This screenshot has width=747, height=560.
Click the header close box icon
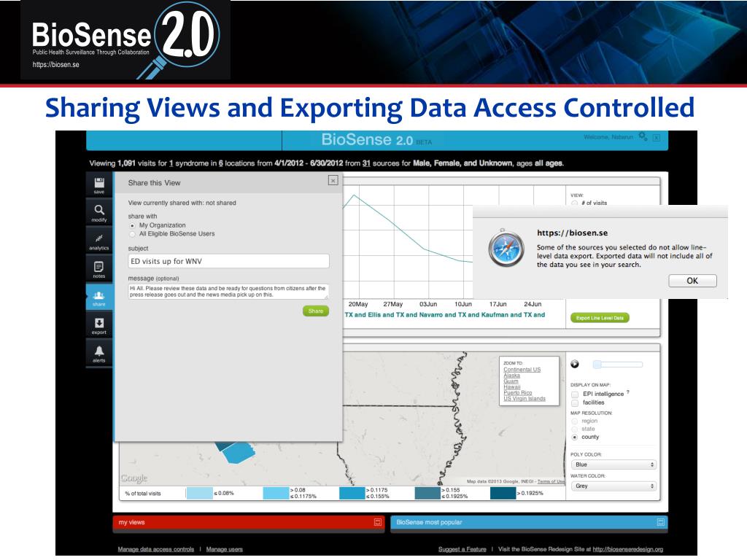(x=657, y=138)
